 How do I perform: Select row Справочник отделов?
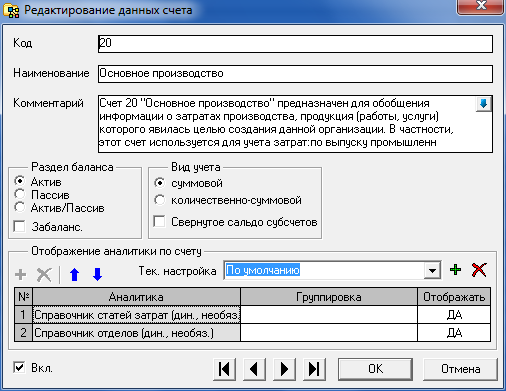tap(136, 333)
